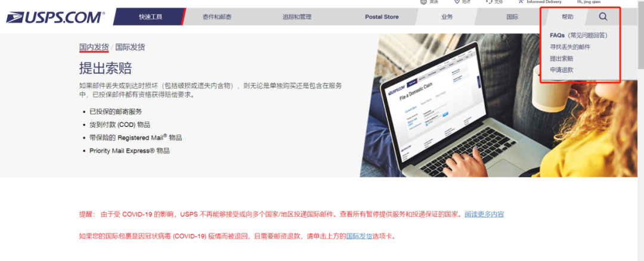Select 寻找丢失的邮件 in help menu
Image resolution: width=644 pixels, height=261 pixels.
570,47
